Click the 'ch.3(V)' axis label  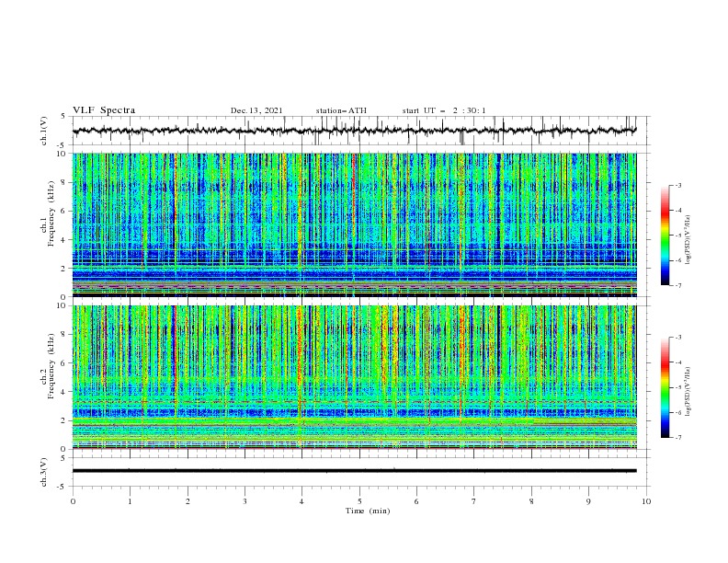pyautogui.click(x=44, y=472)
